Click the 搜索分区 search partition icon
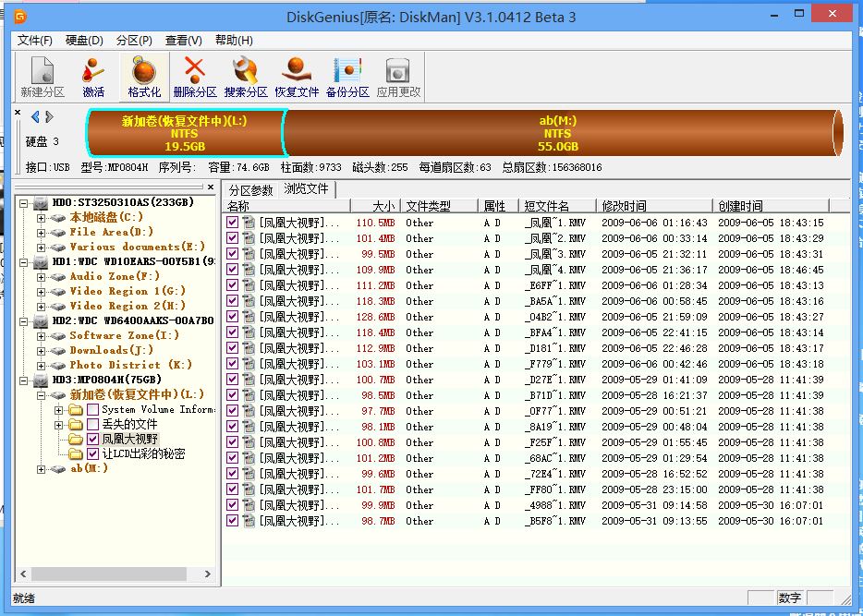Screen dimensions: 863x616 tap(246, 77)
